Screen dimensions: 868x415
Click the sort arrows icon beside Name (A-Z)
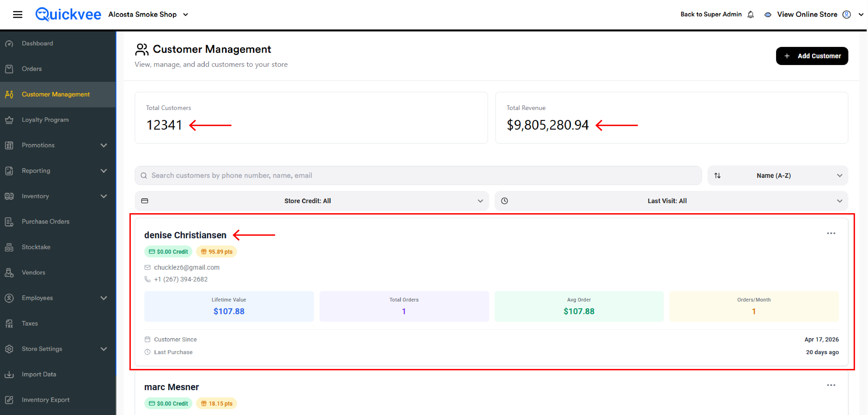(x=717, y=175)
